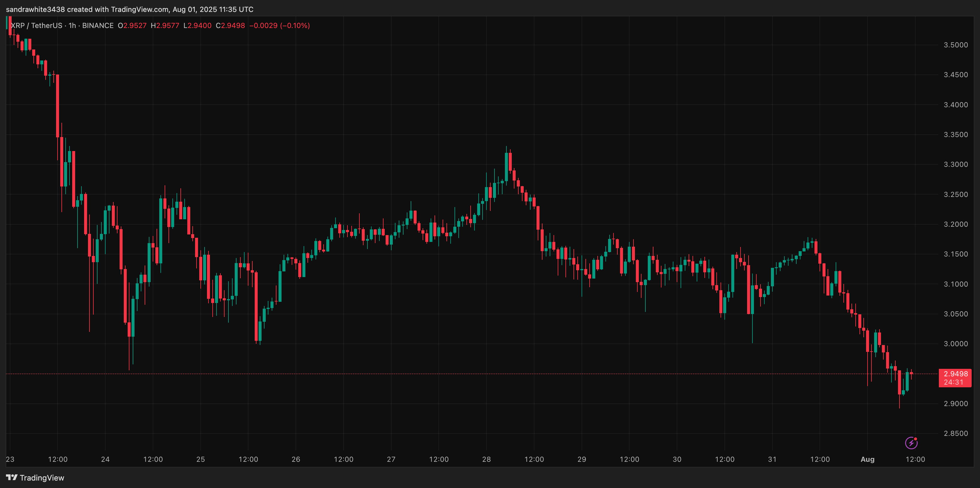Image resolution: width=980 pixels, height=488 pixels.
Task: Click the header text mentioning TradingView.com
Action: click(129, 9)
